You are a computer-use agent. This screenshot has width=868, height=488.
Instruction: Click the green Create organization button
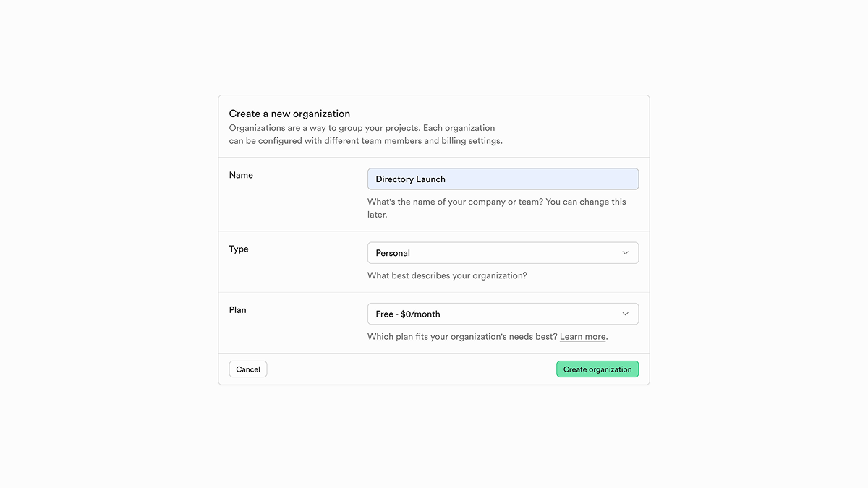point(597,369)
